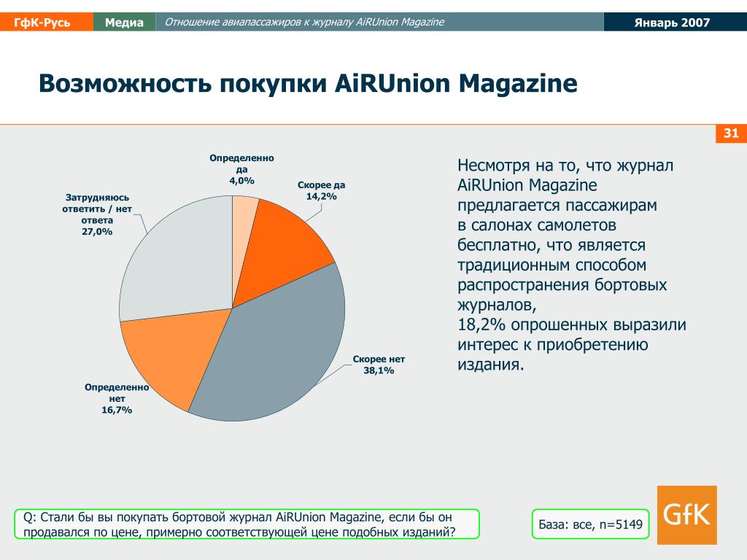
Task: Click the header subtitle about AiRUnion Magazine
Action: click(x=304, y=22)
